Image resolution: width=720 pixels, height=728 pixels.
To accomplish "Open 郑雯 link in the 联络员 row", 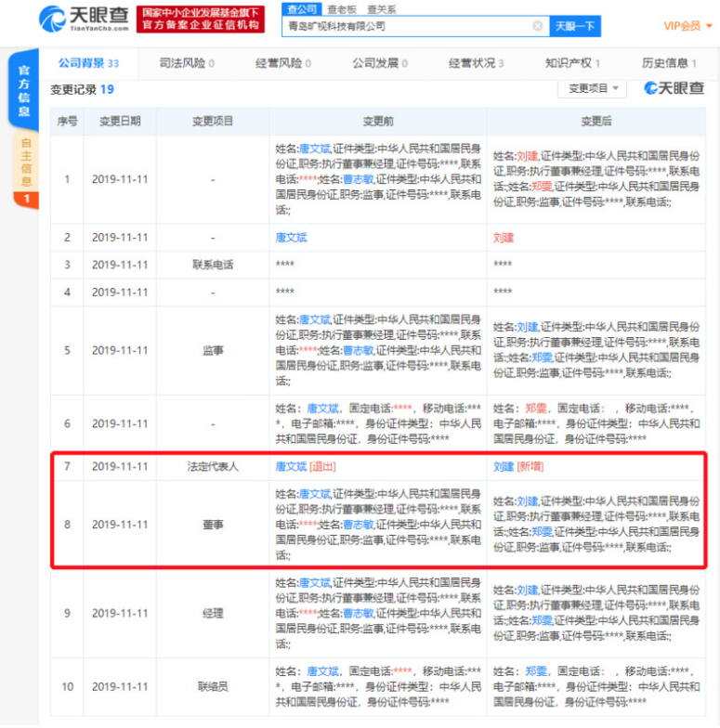I will click(535, 670).
